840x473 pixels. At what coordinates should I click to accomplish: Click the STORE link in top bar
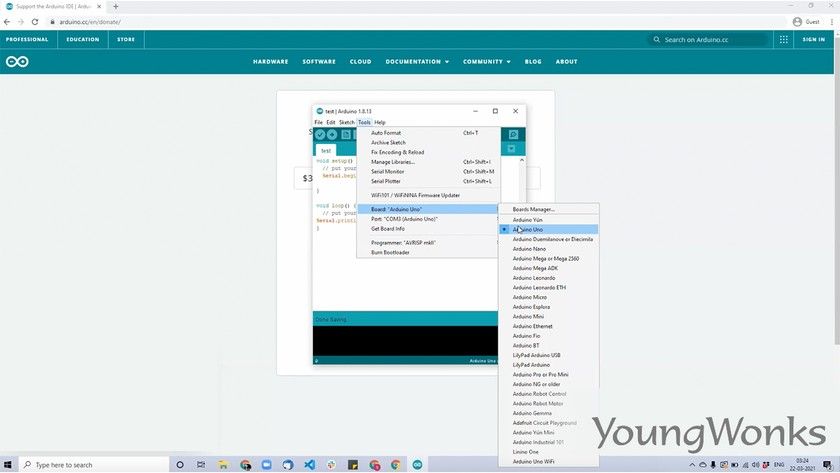point(126,40)
